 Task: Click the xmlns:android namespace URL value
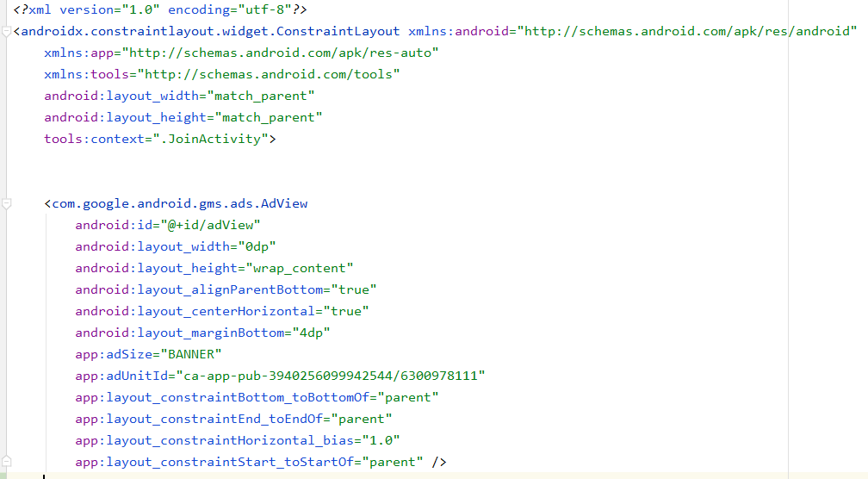pyautogui.click(x=686, y=32)
